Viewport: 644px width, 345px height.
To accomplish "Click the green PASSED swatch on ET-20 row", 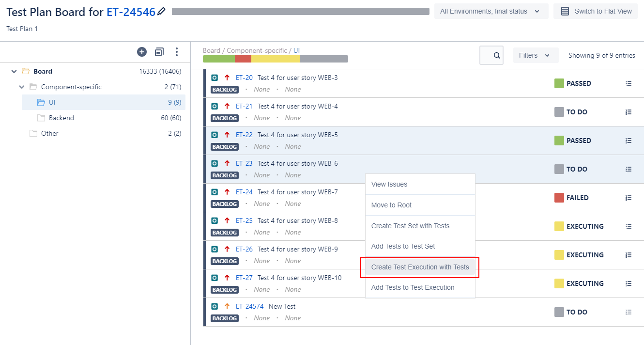I will 559,83.
